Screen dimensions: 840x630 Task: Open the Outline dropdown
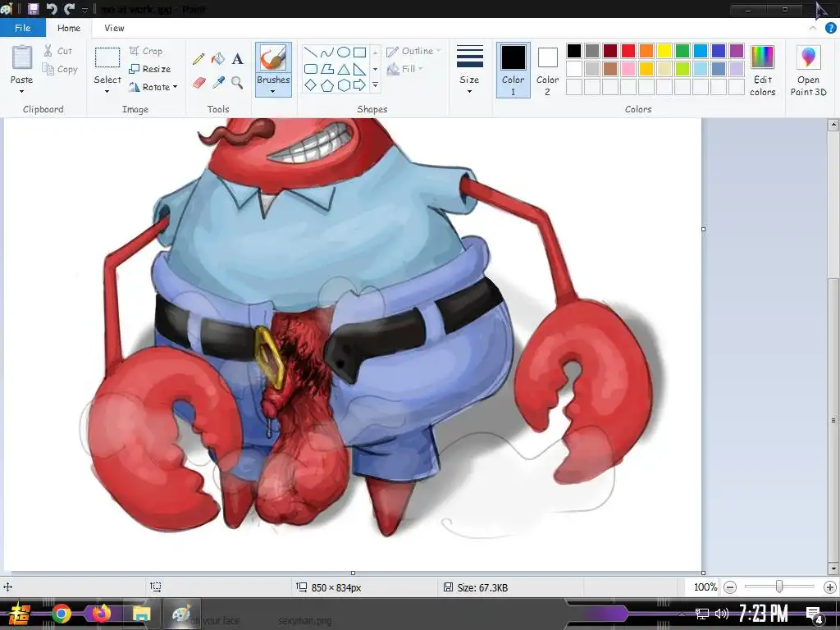(x=413, y=51)
